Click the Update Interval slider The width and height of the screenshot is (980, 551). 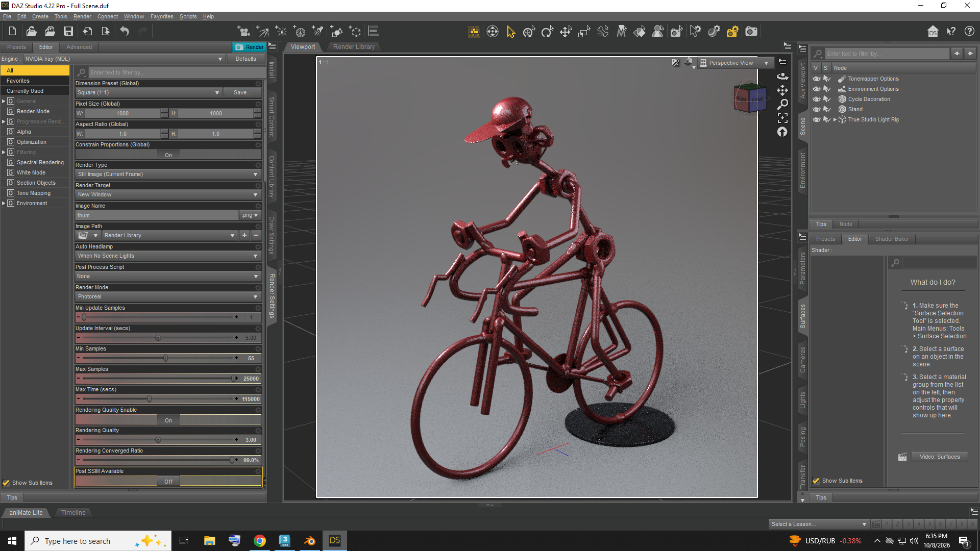pyautogui.click(x=158, y=338)
